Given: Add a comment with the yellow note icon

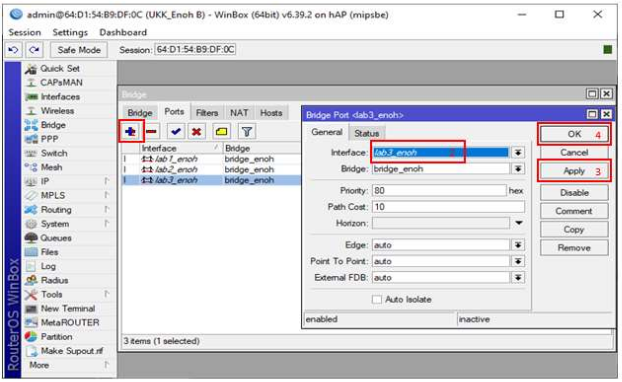Looking at the screenshot, I should (222, 131).
